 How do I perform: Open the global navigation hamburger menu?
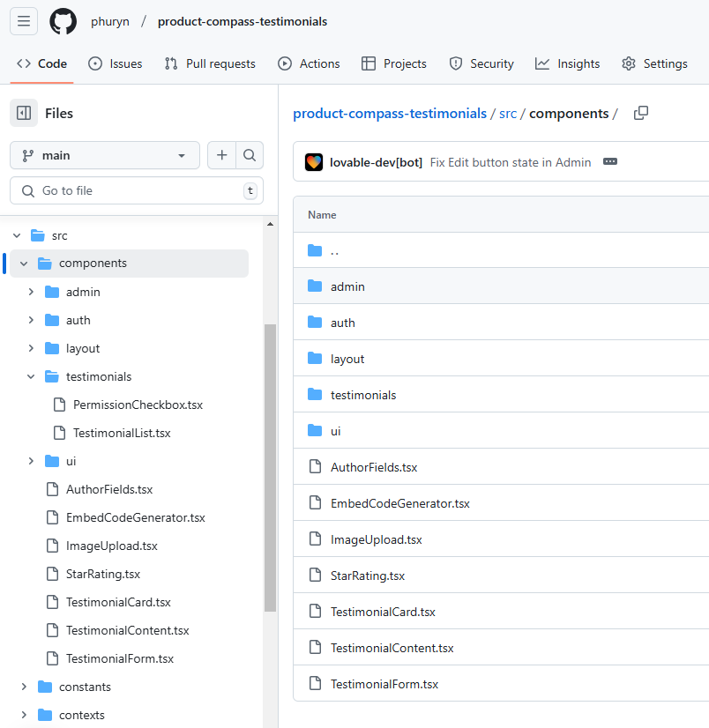coord(24,21)
